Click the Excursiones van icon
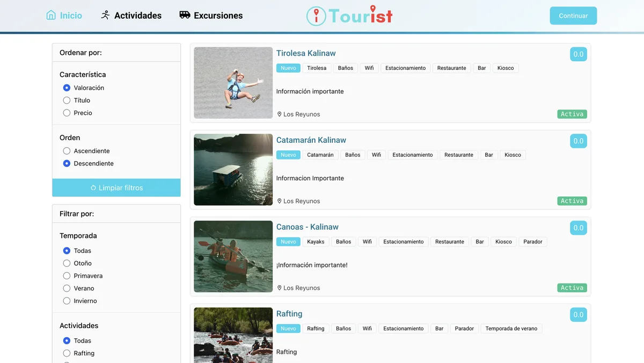Screen dimensions: 644x363 (x=185, y=15)
